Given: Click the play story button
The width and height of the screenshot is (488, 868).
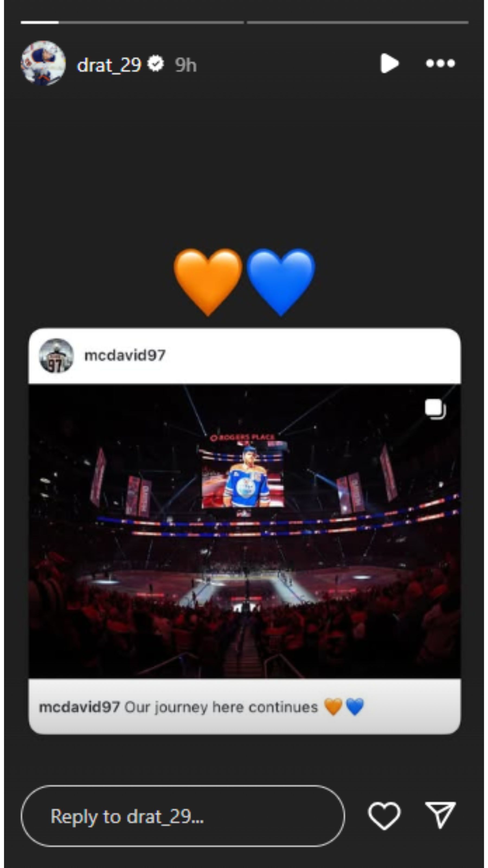Looking at the screenshot, I should (x=389, y=63).
